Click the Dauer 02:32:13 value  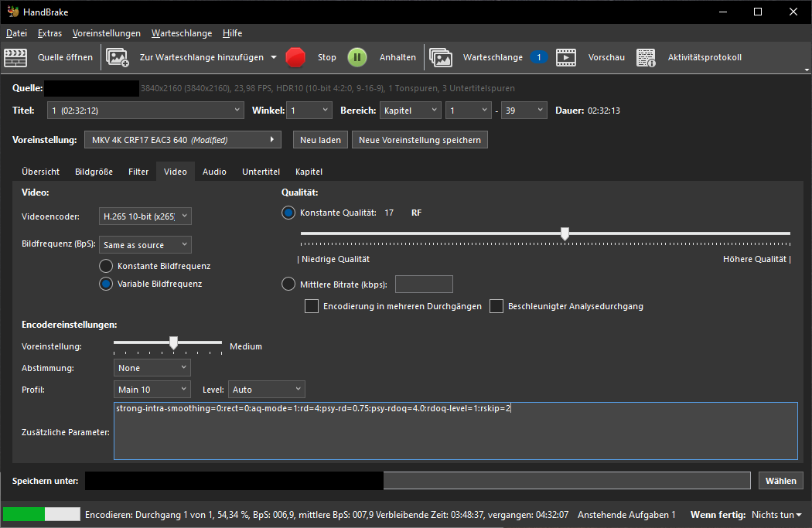pos(604,111)
